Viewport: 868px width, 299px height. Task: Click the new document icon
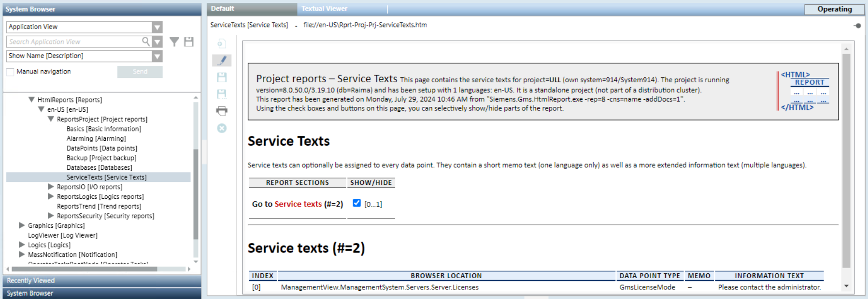tap(222, 44)
